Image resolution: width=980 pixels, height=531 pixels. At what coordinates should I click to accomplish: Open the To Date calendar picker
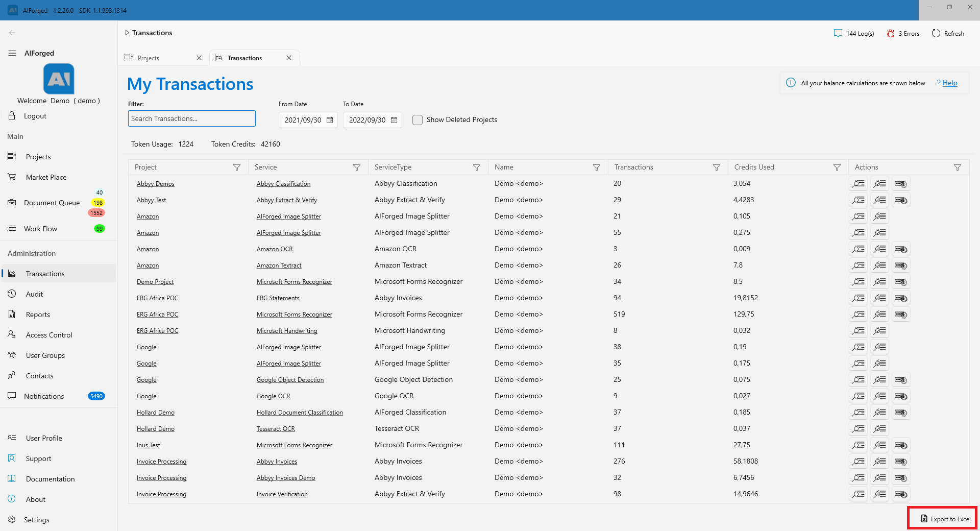coord(394,120)
